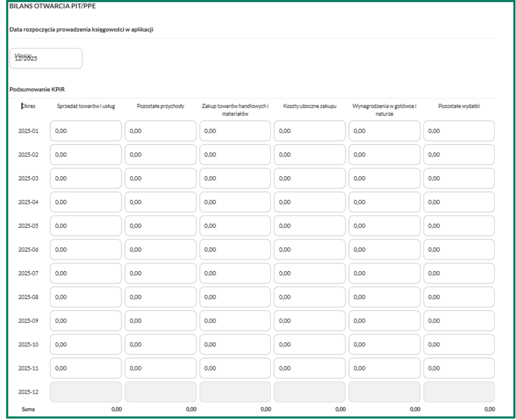The height and width of the screenshot is (420, 516).
Task: Edit 2025-05 Pozostałe przychody field
Action: (x=160, y=226)
